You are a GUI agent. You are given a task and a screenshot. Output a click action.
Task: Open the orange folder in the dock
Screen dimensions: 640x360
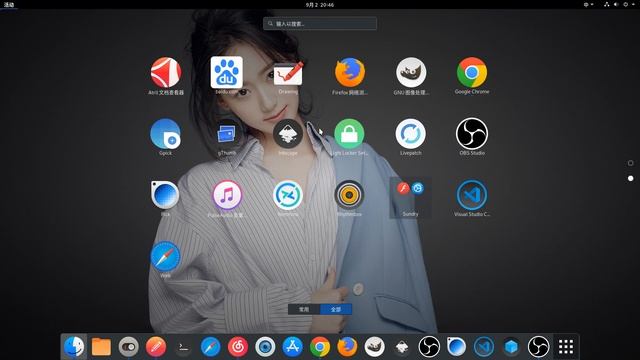pyautogui.click(x=101, y=347)
